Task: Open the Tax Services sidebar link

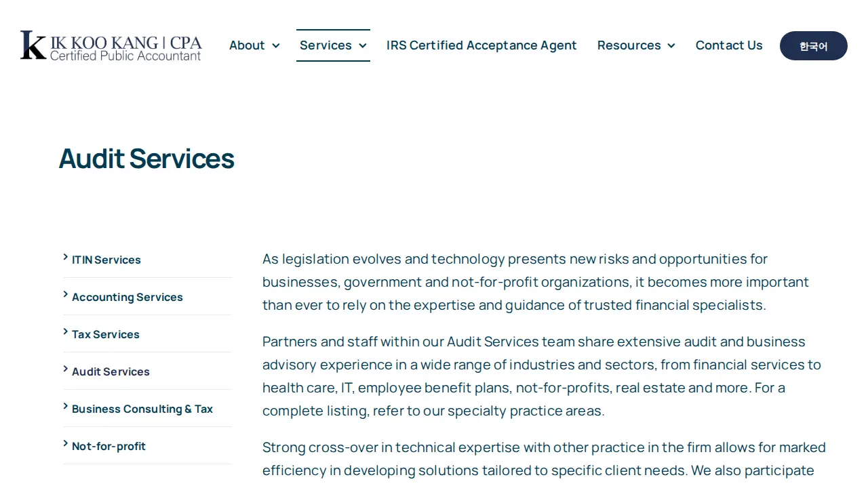Action: [x=106, y=334]
